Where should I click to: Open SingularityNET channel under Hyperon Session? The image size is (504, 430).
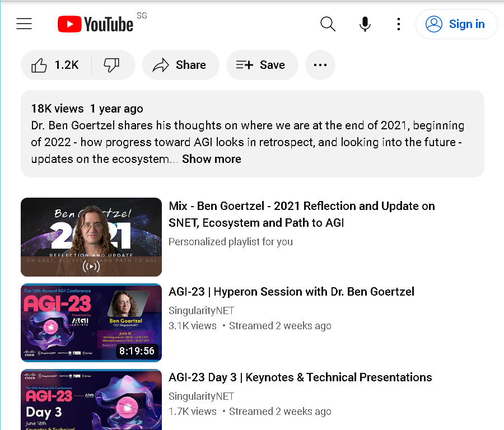click(x=201, y=310)
